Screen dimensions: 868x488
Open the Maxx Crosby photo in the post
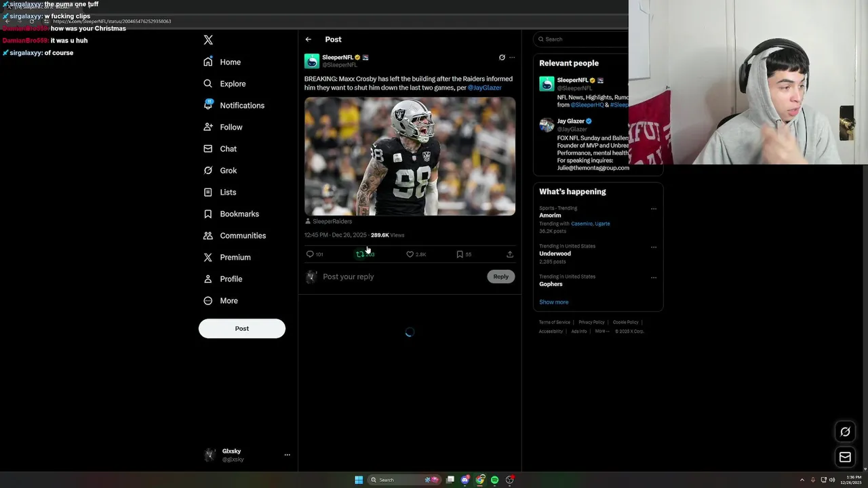(x=410, y=157)
